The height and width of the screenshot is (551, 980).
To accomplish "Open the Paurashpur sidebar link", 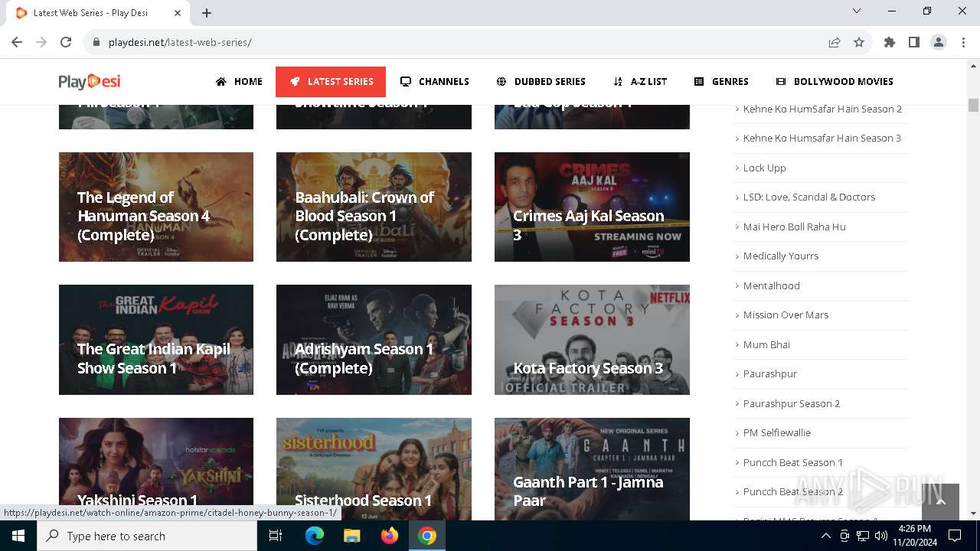I will click(769, 373).
